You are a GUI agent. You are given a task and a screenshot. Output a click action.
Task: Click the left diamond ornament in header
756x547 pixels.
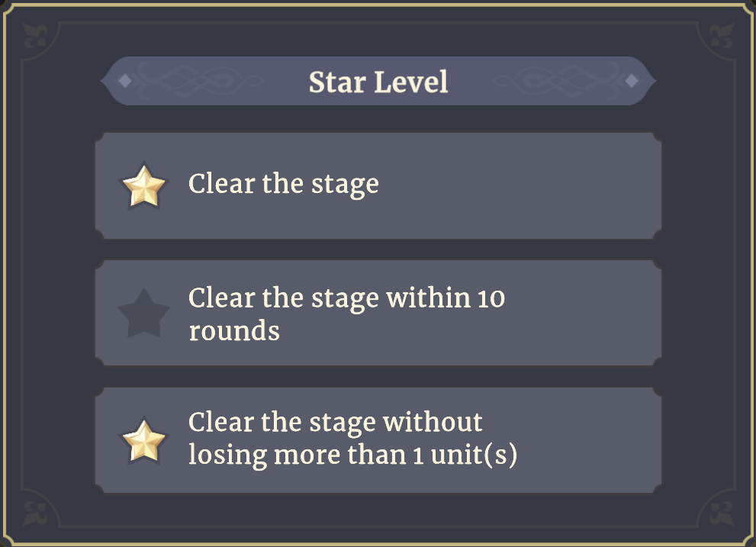[125, 81]
